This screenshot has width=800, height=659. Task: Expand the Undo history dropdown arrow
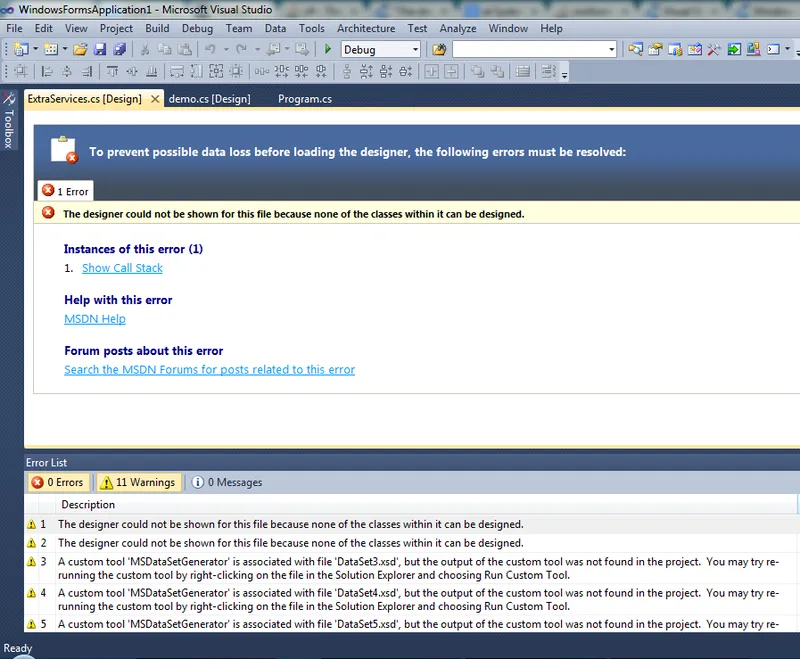tap(226, 49)
